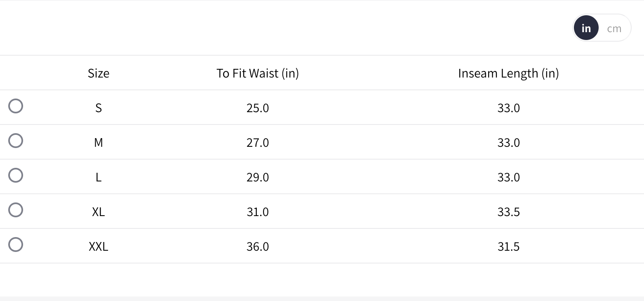Click waist value 29.0
Image resolution: width=644 pixels, height=301 pixels.
click(x=258, y=177)
